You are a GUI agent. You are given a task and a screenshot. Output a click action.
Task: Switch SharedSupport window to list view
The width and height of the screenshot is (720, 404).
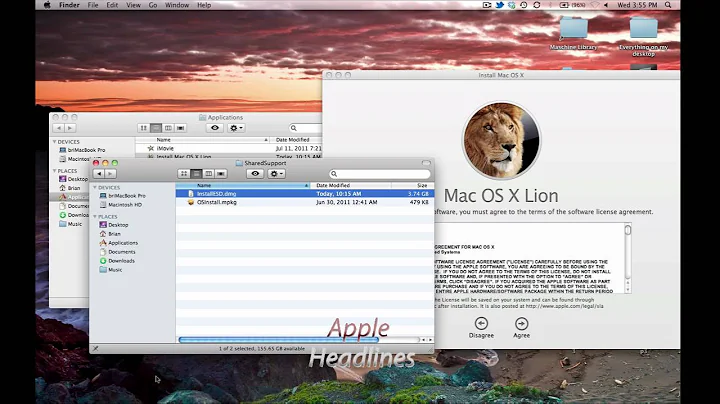coord(196,174)
